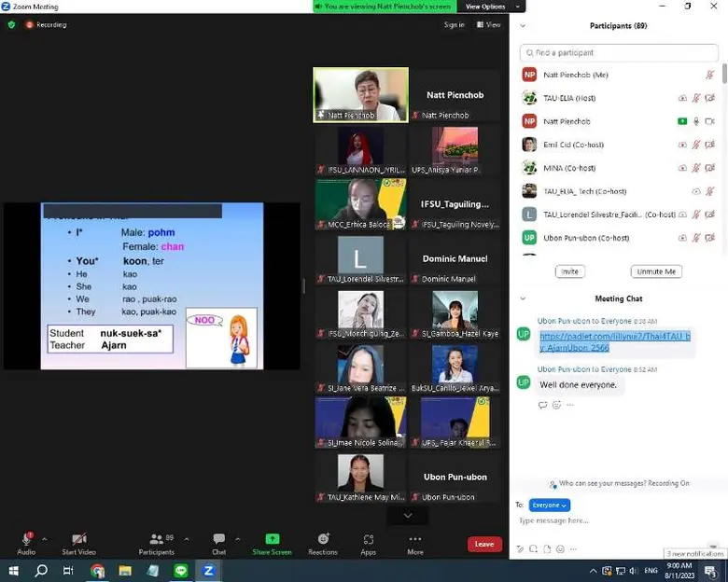Switch layout using the View menu
The image size is (728, 582).
click(x=490, y=25)
